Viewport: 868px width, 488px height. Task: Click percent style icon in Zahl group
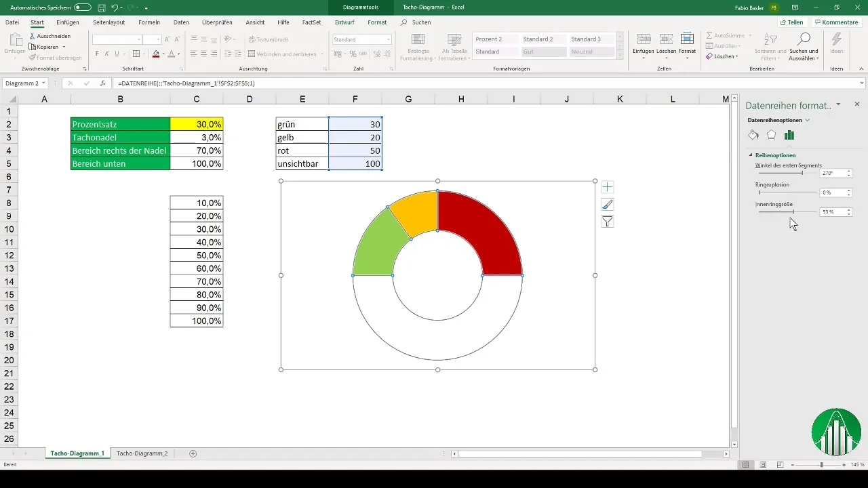tap(353, 54)
